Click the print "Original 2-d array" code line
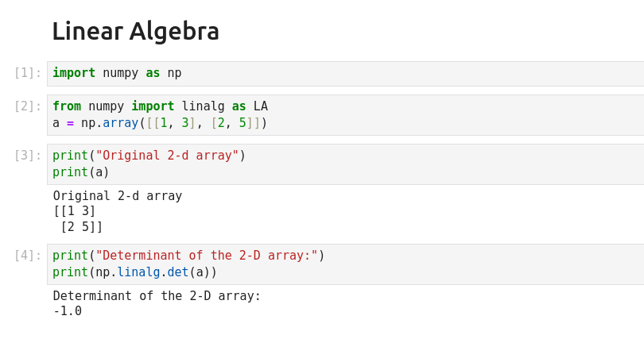644x339 pixels. [x=149, y=156]
